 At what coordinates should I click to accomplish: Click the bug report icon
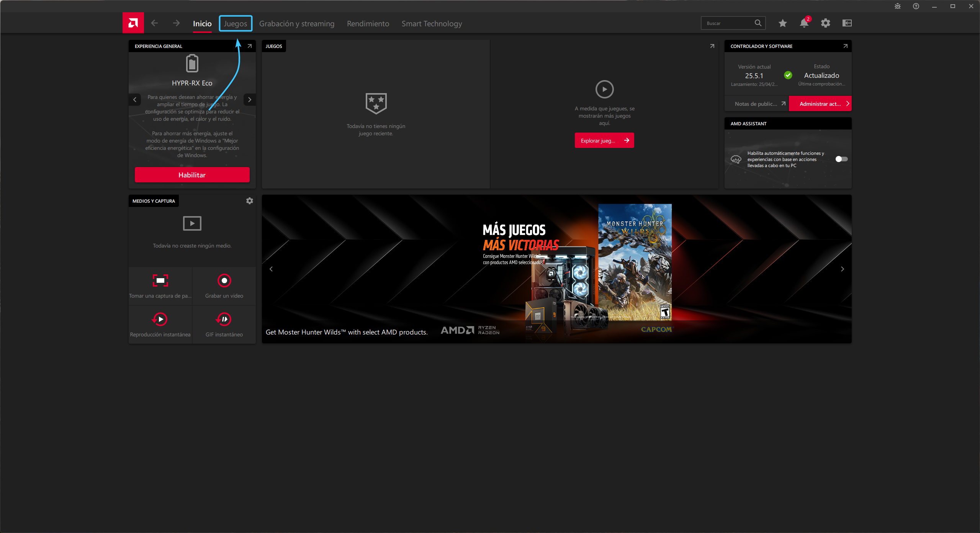click(x=897, y=6)
